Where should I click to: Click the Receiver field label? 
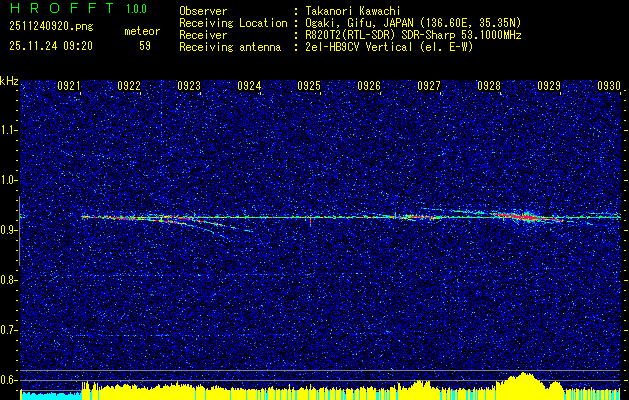point(203,35)
